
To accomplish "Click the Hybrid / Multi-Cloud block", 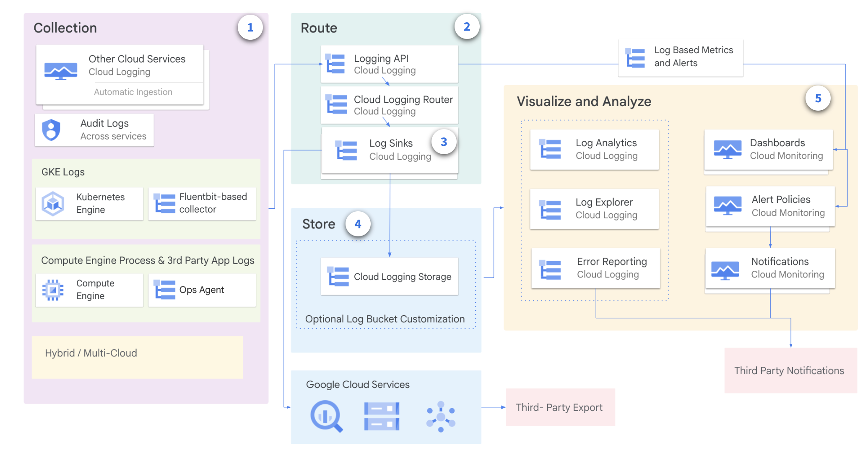I will coord(137,357).
